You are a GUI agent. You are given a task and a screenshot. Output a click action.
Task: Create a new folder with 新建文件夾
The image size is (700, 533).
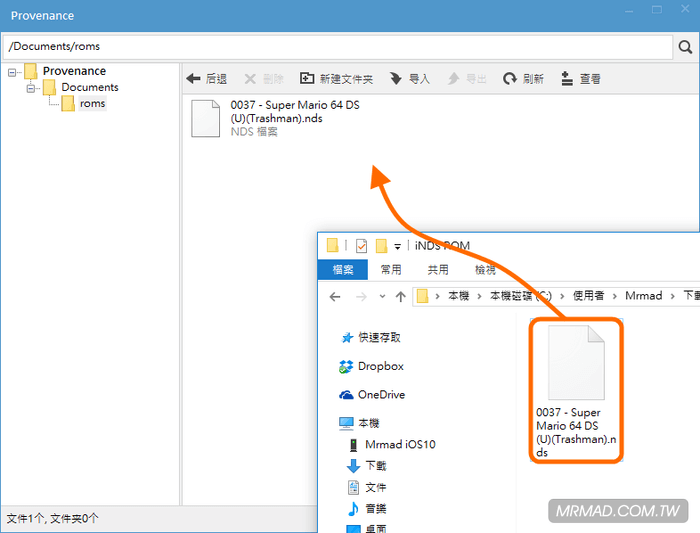pyautogui.click(x=336, y=78)
